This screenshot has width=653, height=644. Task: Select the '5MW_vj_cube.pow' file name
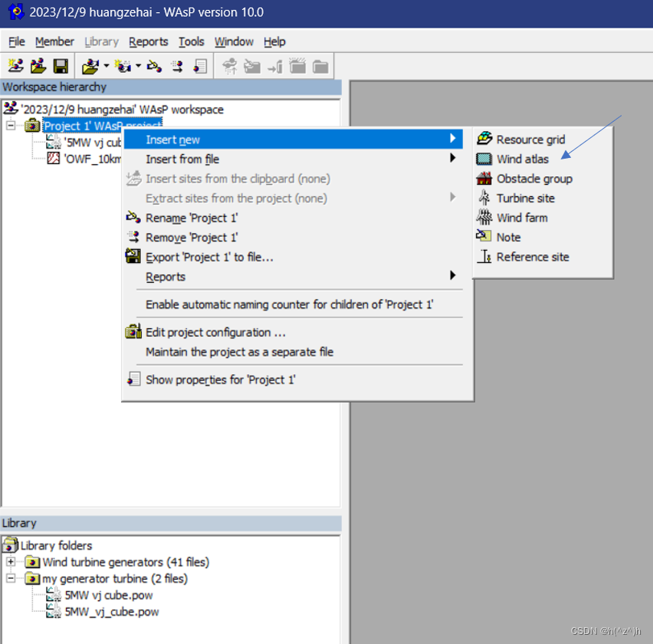112,612
